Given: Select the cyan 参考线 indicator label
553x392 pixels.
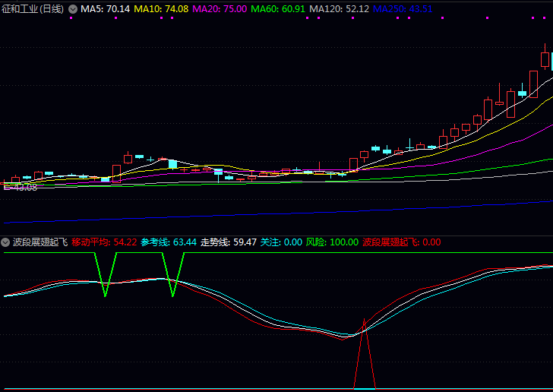Looking at the screenshot, I should click(x=169, y=242).
